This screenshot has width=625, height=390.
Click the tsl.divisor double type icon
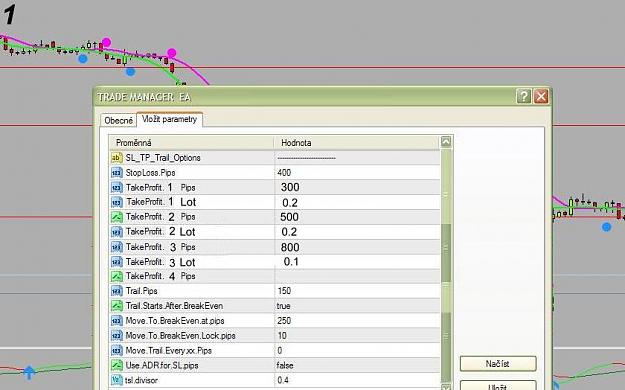point(116,380)
